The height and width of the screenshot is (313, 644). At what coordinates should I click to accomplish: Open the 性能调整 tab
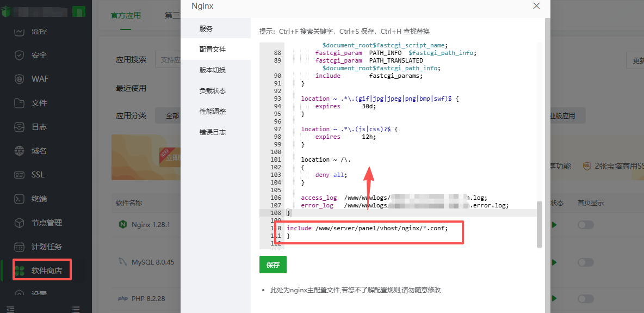tap(215, 112)
